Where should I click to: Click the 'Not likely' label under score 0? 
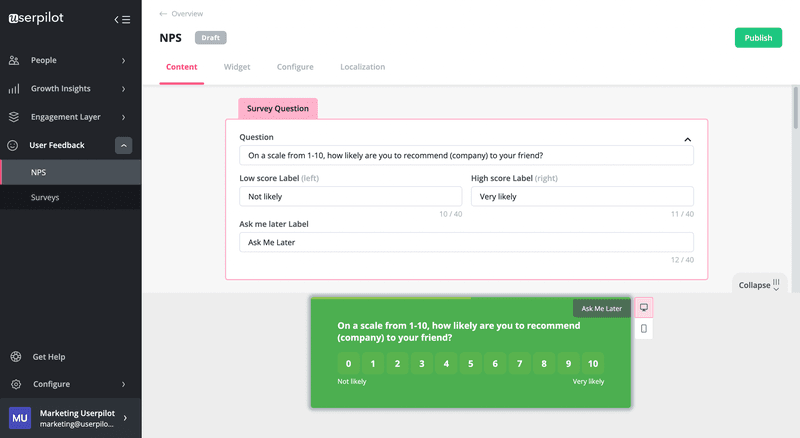(352, 381)
